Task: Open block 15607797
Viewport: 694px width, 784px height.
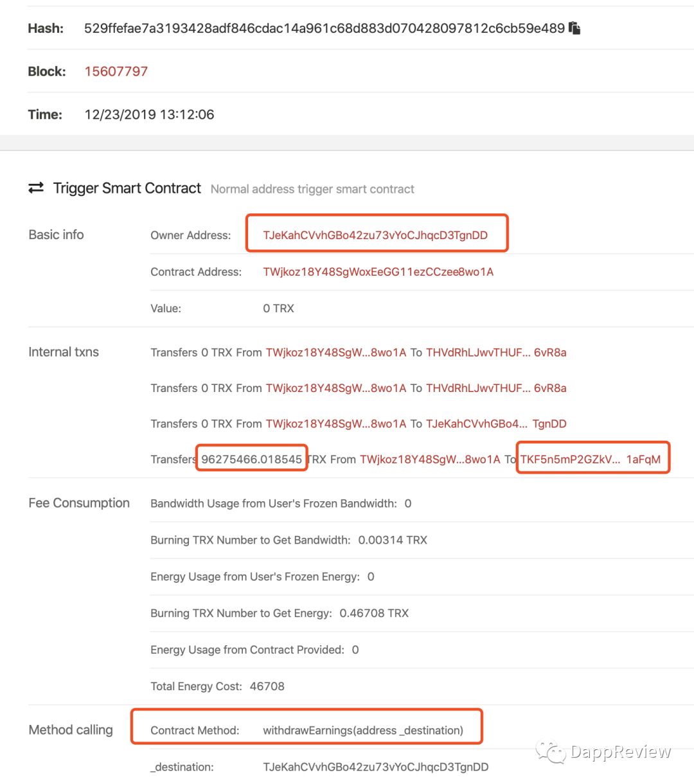Action: click(x=116, y=71)
